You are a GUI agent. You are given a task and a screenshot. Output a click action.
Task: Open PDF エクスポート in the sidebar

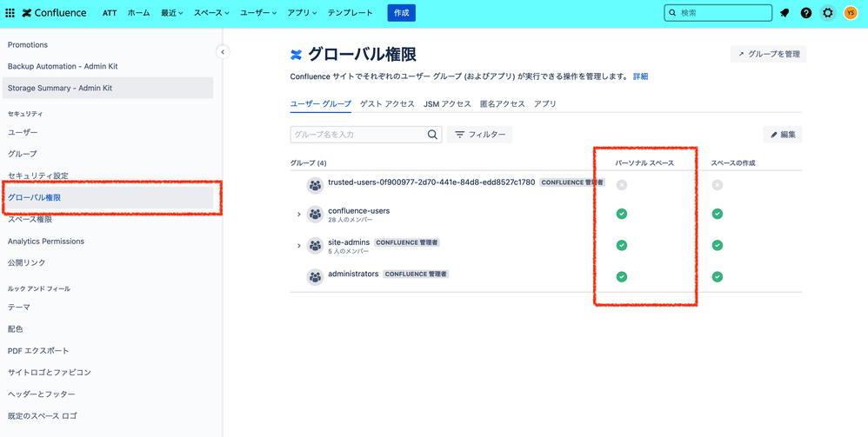tap(107, 351)
